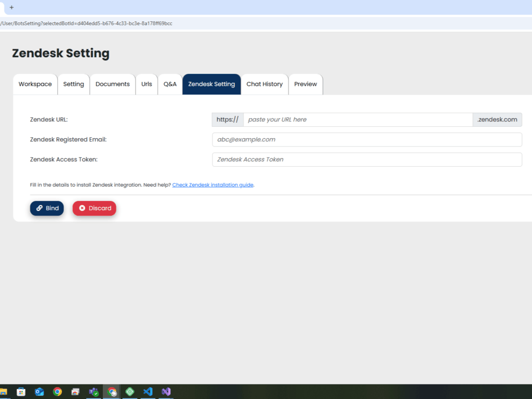Viewport: 532px width, 399px height.
Task: Open the Workspace tab
Action: pyautogui.click(x=35, y=84)
